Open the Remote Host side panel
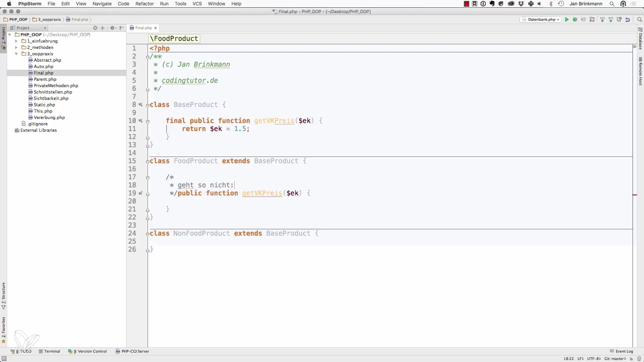The width and height of the screenshot is (644, 362). point(640,71)
